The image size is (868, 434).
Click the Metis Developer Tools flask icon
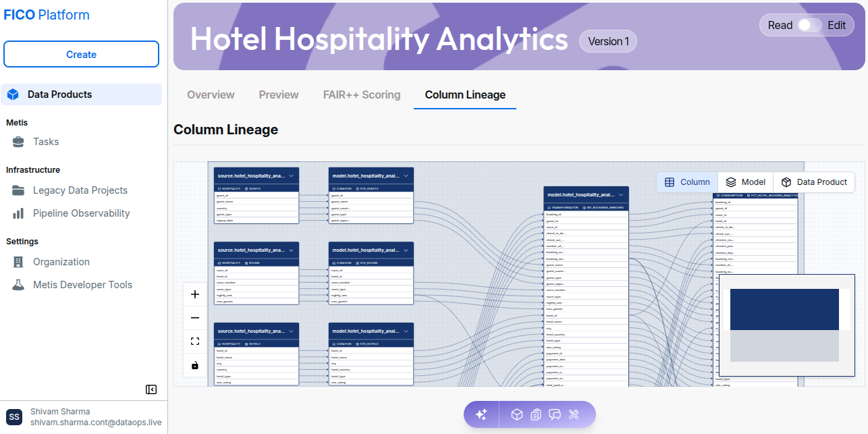[x=18, y=285]
